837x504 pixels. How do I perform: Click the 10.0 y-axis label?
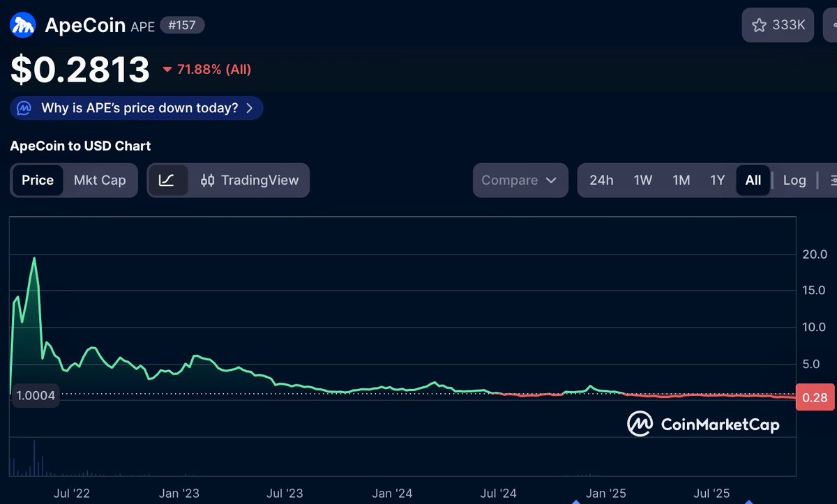(815, 327)
